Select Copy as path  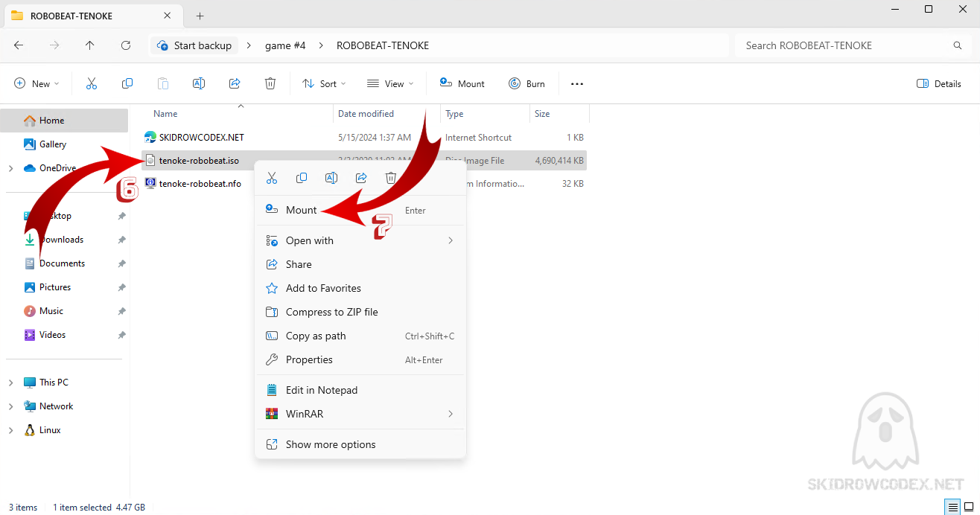tap(360, 336)
